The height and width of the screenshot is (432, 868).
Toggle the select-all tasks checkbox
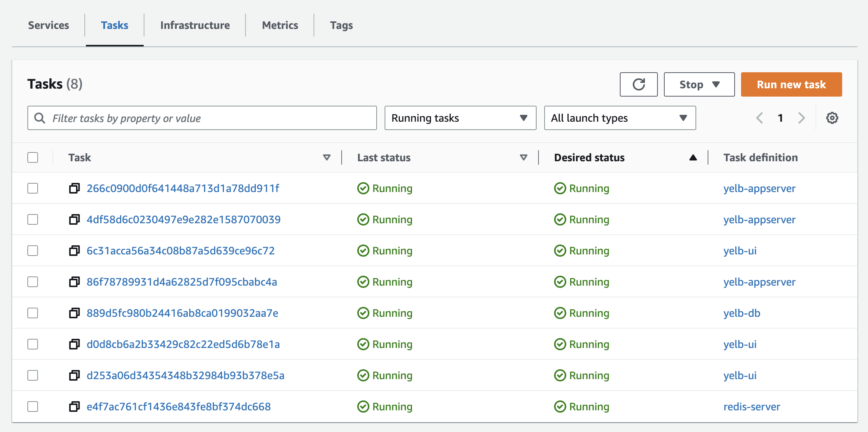tap(33, 157)
